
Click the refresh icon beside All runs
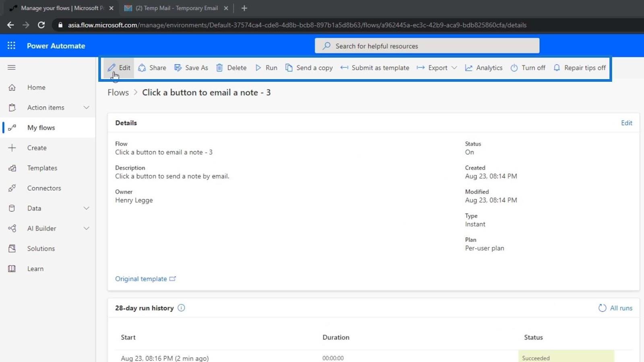(x=602, y=308)
